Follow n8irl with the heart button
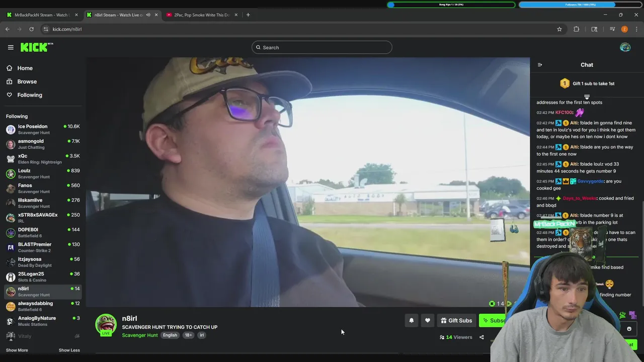Image resolution: width=644 pixels, height=362 pixels. tap(428, 320)
